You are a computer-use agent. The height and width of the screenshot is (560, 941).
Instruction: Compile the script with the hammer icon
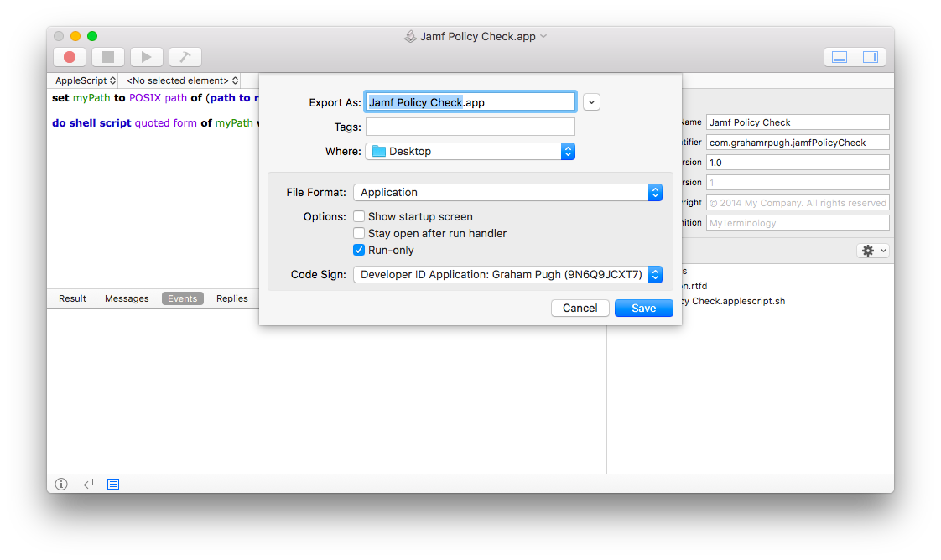pyautogui.click(x=185, y=57)
